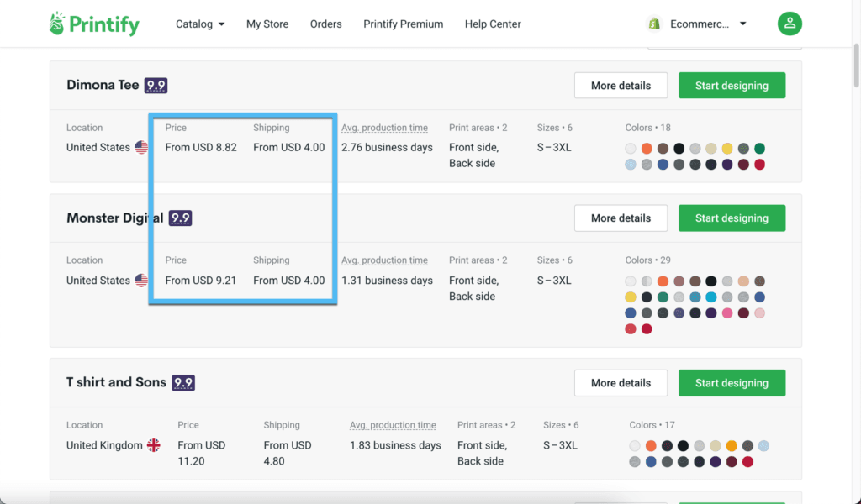Click the price From USD 8.82

(201, 148)
